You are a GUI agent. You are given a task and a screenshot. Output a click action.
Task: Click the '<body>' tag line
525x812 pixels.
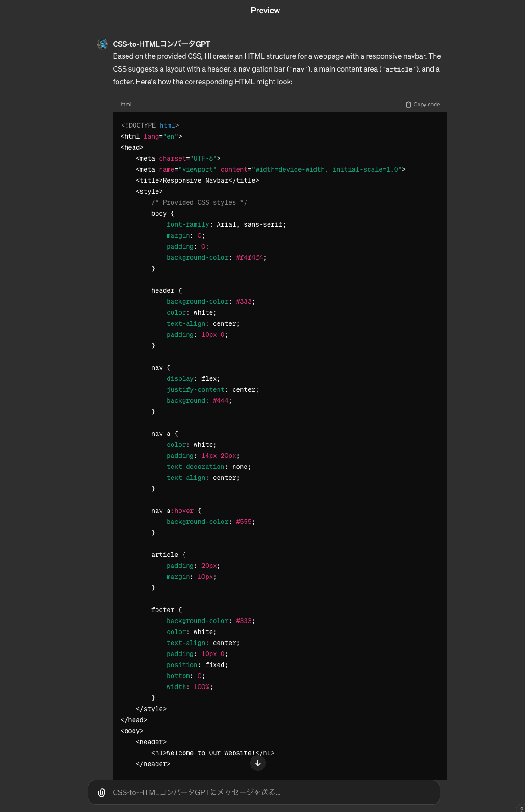(132, 731)
